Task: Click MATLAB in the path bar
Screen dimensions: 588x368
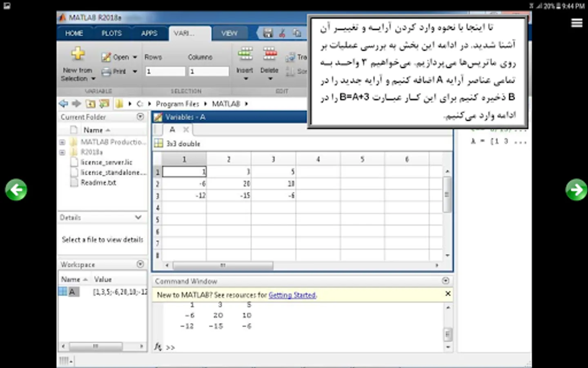Action: pos(226,104)
